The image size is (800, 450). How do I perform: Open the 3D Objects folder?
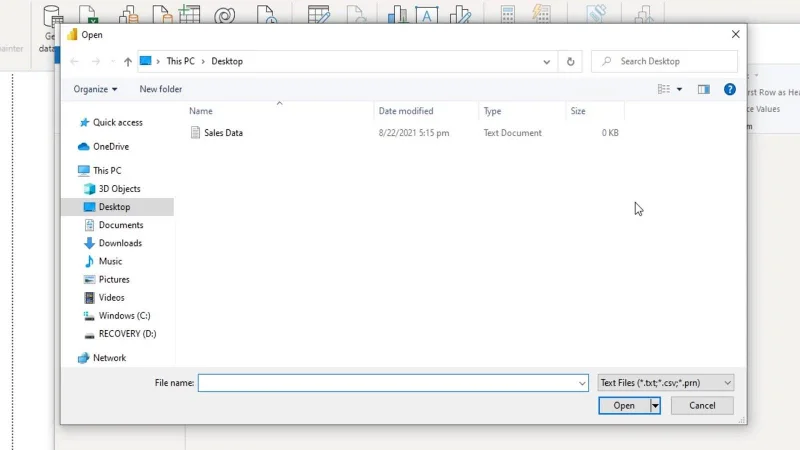tap(119, 189)
